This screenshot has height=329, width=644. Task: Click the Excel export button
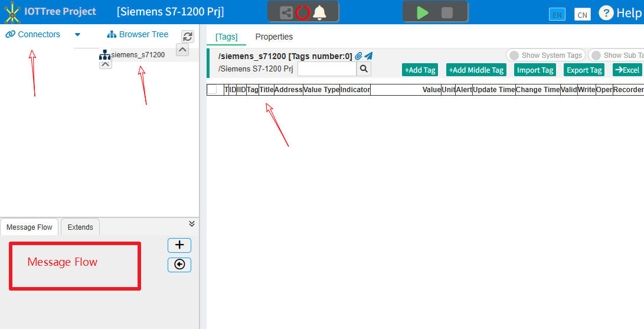[x=627, y=70]
